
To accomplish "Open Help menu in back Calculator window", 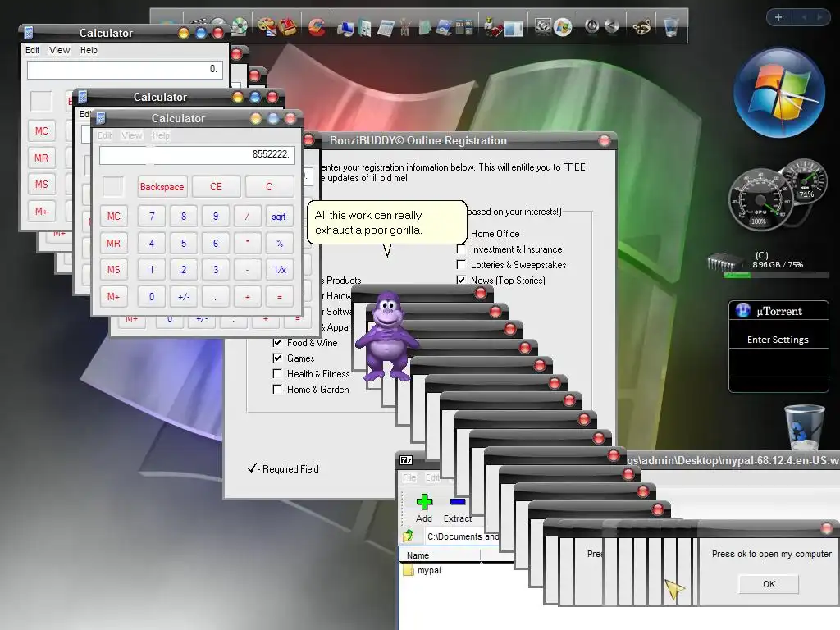I will (x=89, y=50).
